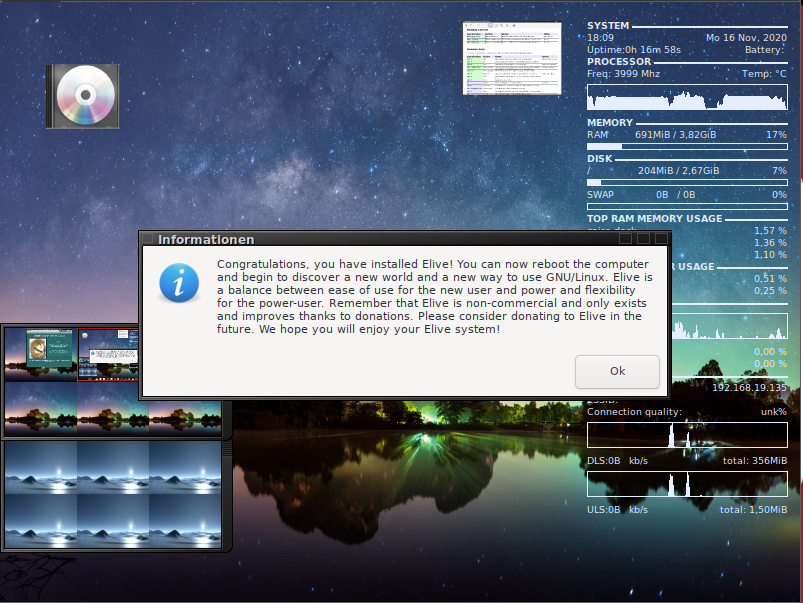The width and height of the screenshot is (803, 603).
Task: Maximize the Informationen dialog window
Action: coord(643,239)
